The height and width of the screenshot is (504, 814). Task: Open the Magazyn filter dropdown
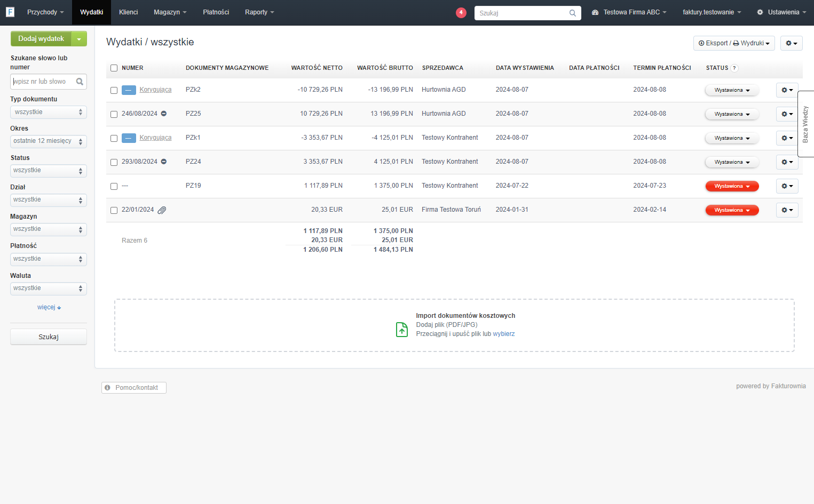[x=49, y=229]
